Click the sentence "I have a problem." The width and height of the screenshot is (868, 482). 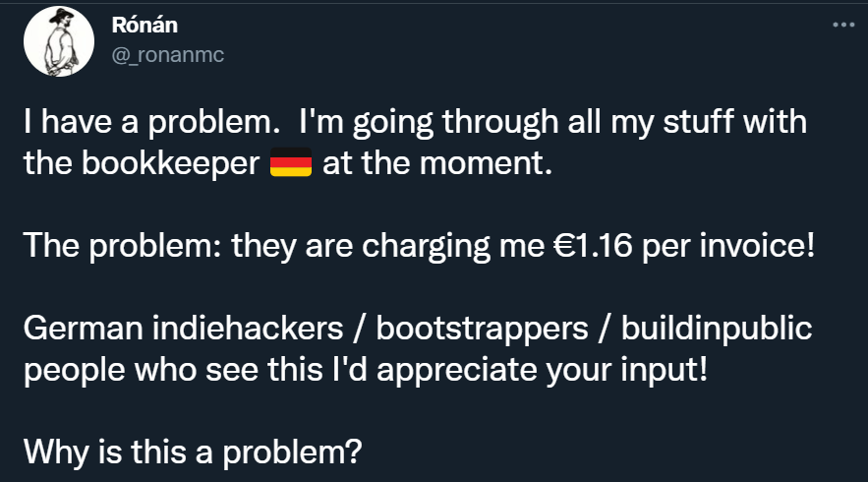point(151,122)
